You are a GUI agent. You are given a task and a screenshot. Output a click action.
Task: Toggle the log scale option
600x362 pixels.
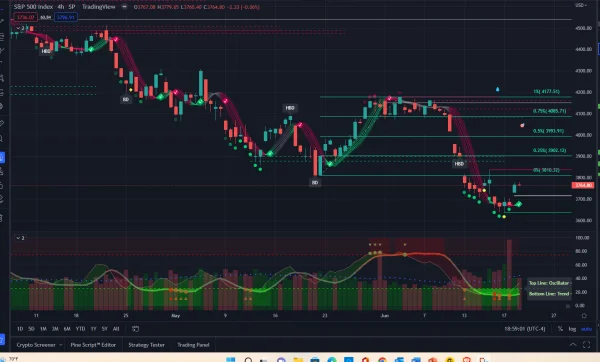coord(572,329)
